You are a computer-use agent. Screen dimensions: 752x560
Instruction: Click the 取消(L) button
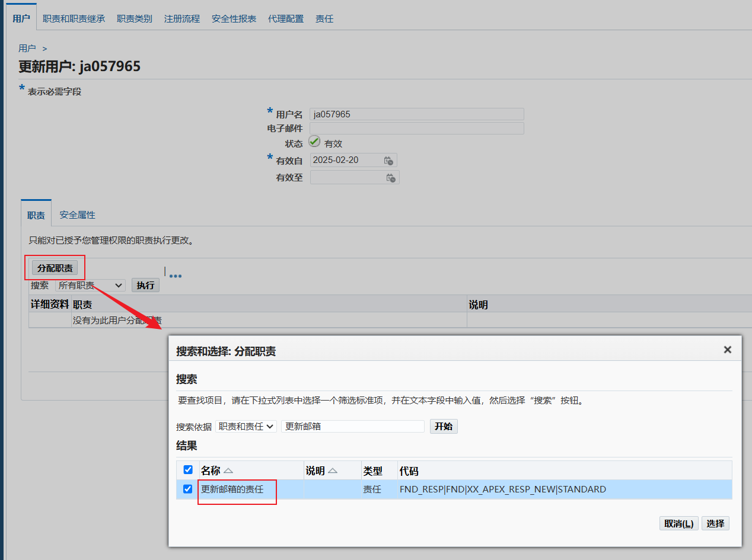click(679, 524)
